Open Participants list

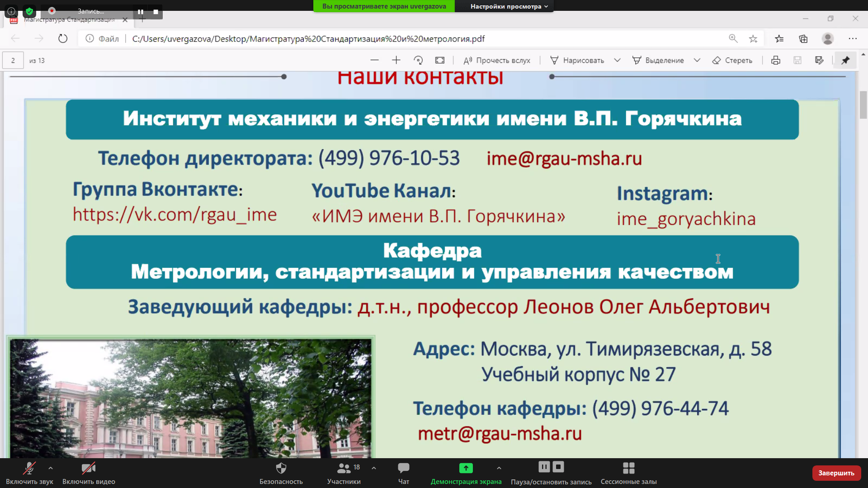click(x=344, y=473)
